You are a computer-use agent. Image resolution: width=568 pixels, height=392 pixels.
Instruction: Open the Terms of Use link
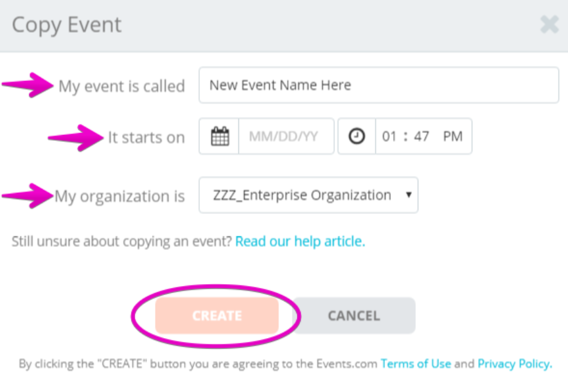point(416,363)
